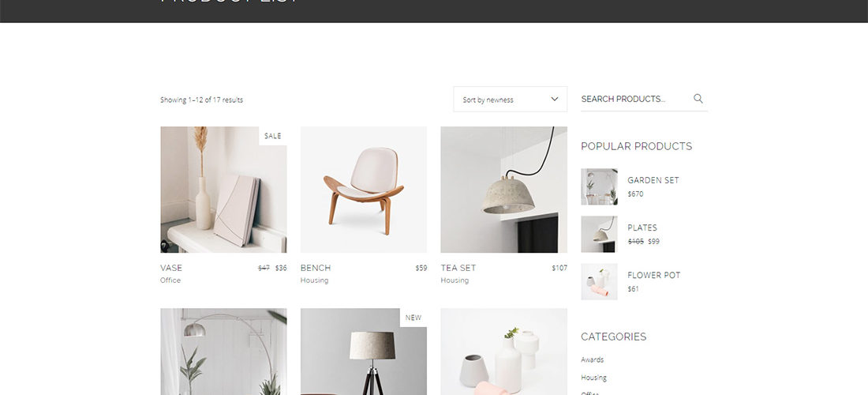This screenshot has height=395, width=868.
Task: Open the Vase product title link
Action: [x=171, y=268]
